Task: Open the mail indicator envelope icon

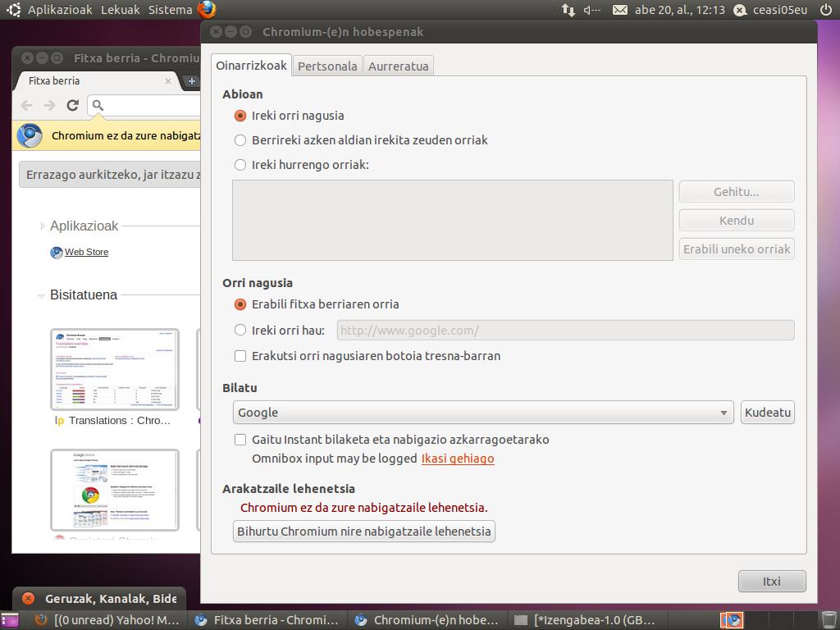Action: pyautogui.click(x=620, y=10)
